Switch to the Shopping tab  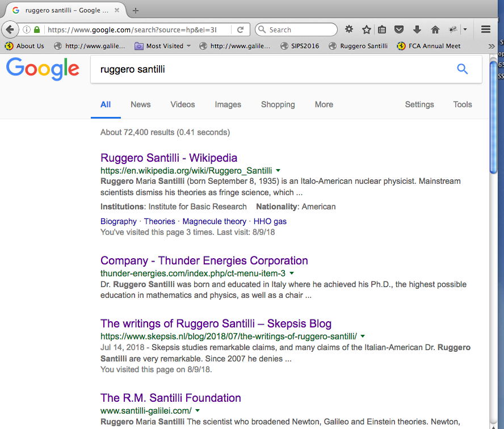(x=278, y=104)
